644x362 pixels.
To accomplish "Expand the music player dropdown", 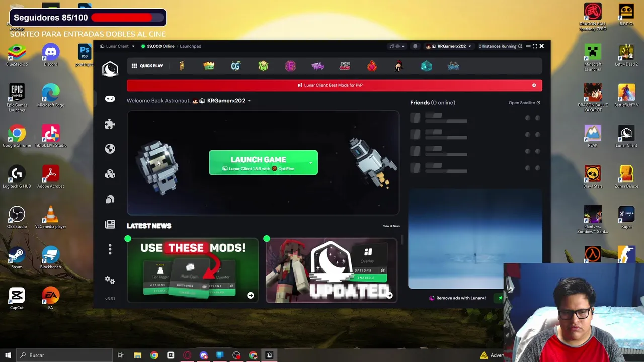I will (397, 46).
